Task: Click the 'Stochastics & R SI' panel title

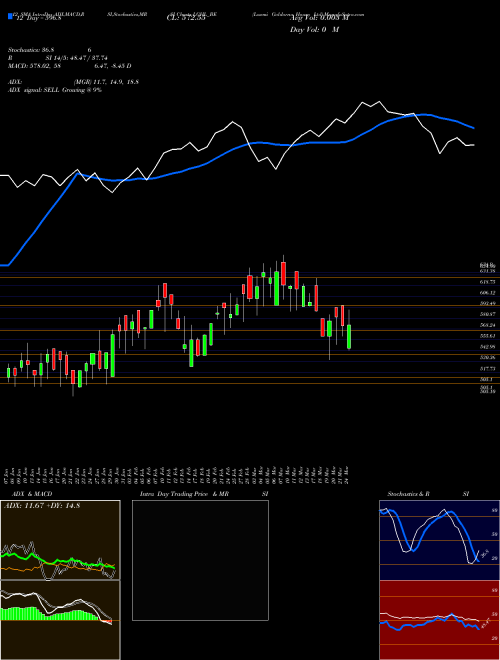Action: (428, 494)
